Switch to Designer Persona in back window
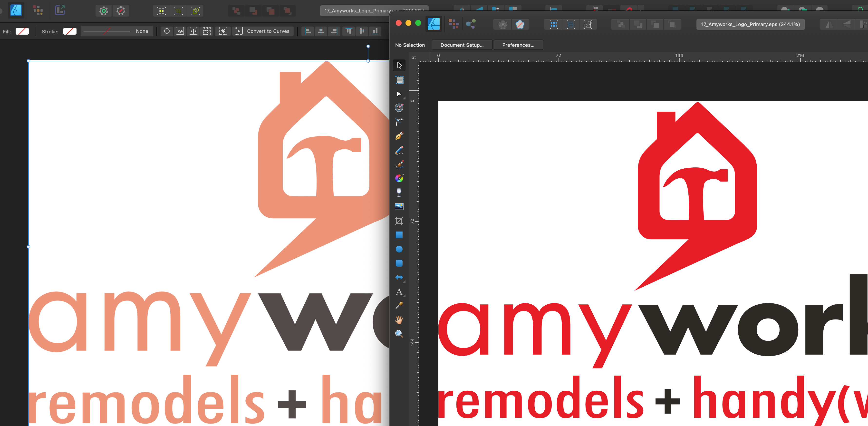The width and height of the screenshot is (868, 426). click(16, 10)
